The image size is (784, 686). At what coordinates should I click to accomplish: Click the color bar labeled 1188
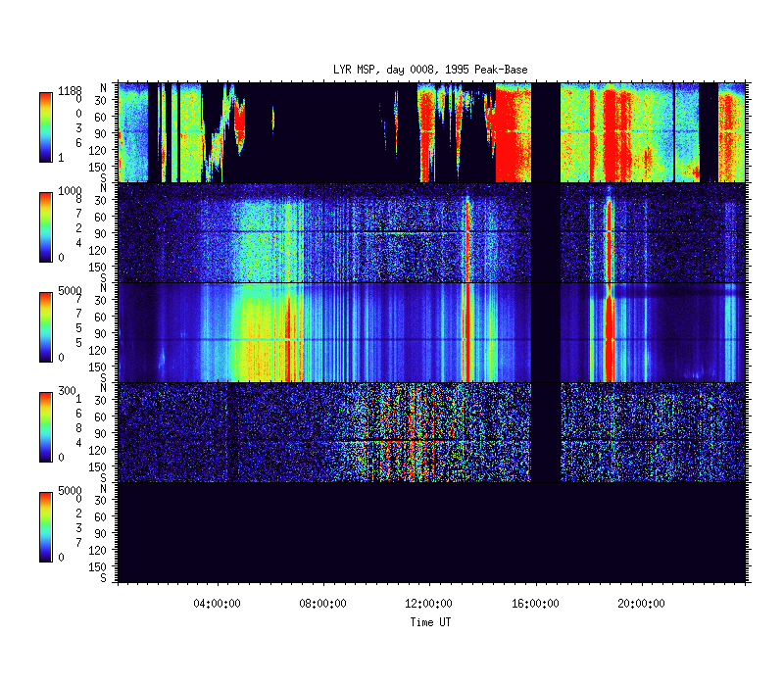(45, 127)
